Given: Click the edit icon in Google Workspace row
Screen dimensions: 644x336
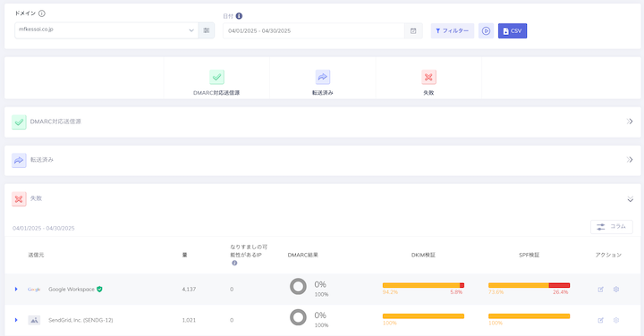Looking at the screenshot, I should pyautogui.click(x=600, y=290).
